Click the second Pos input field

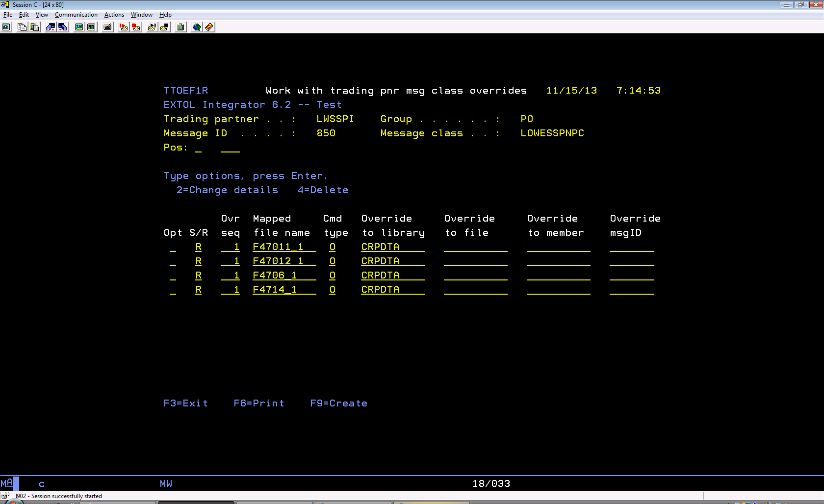(230, 148)
